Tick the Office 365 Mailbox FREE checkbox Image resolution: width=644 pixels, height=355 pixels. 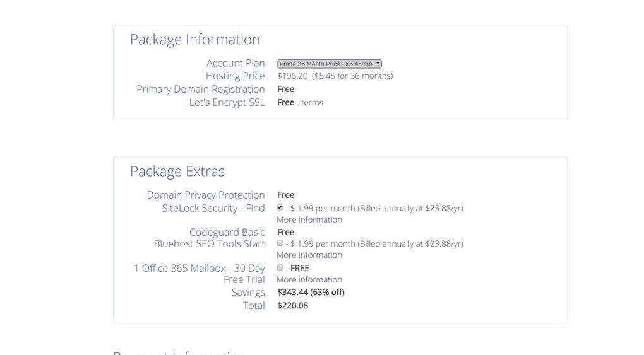pyautogui.click(x=280, y=267)
